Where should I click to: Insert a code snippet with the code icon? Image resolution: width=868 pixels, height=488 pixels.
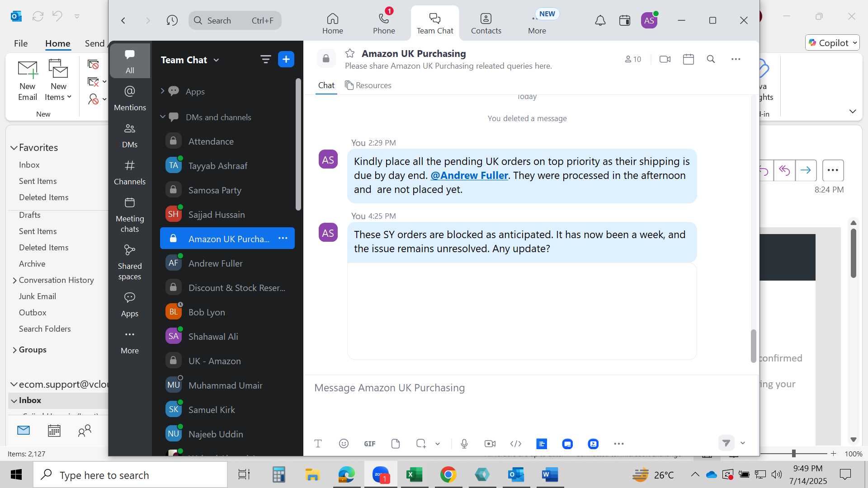pyautogui.click(x=516, y=444)
